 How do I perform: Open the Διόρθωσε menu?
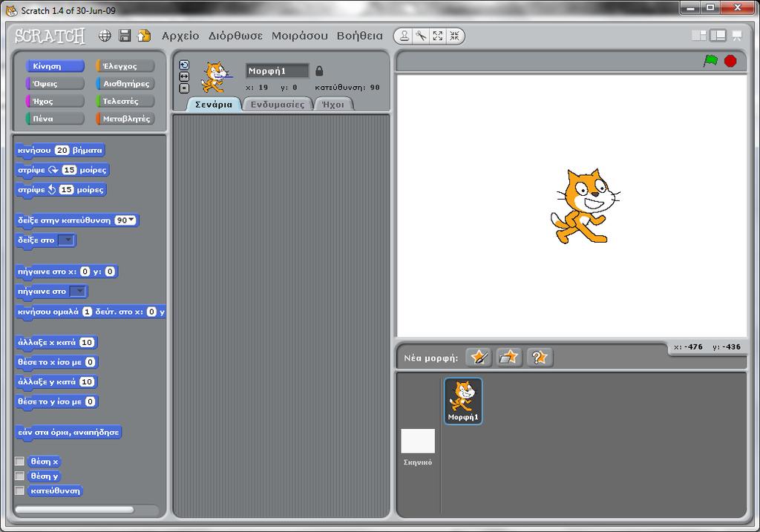point(235,36)
